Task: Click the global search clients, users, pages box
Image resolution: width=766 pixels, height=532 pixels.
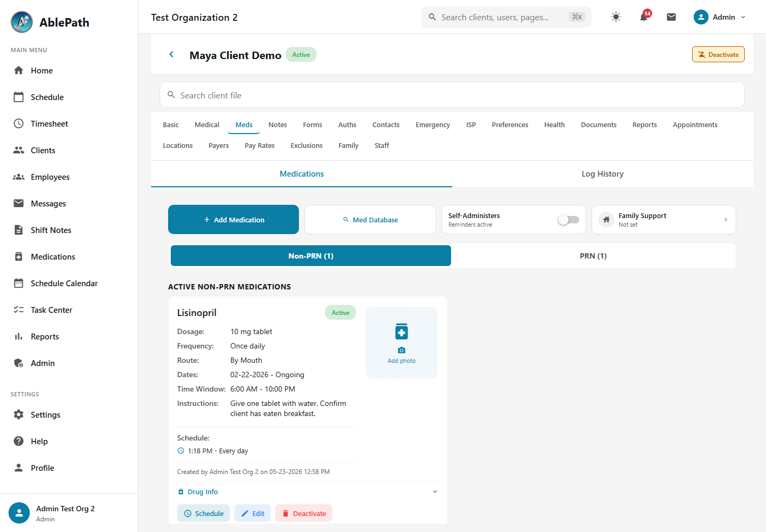Action: coord(506,17)
